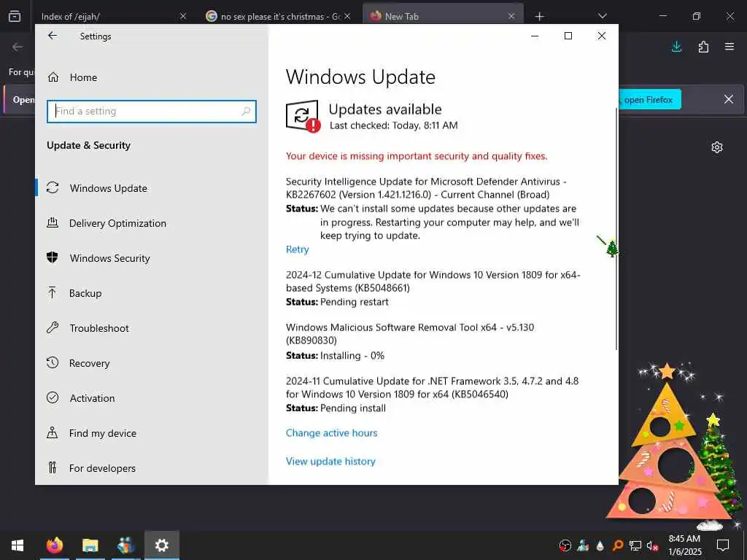Go back using the Settings back arrow

click(53, 36)
